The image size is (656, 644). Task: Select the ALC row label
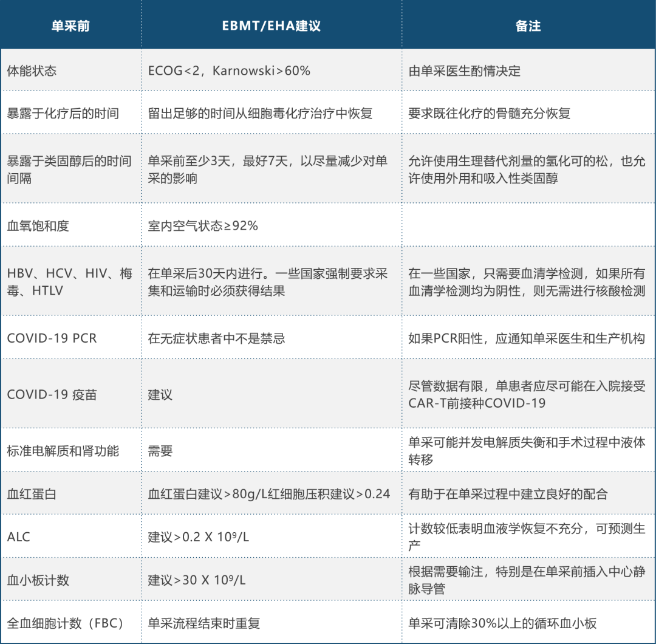(18, 537)
